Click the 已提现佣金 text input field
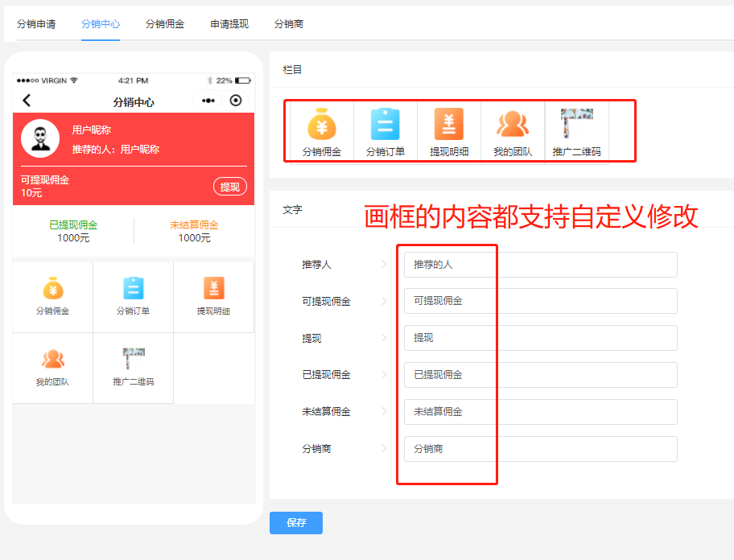734x560 pixels. click(541, 375)
